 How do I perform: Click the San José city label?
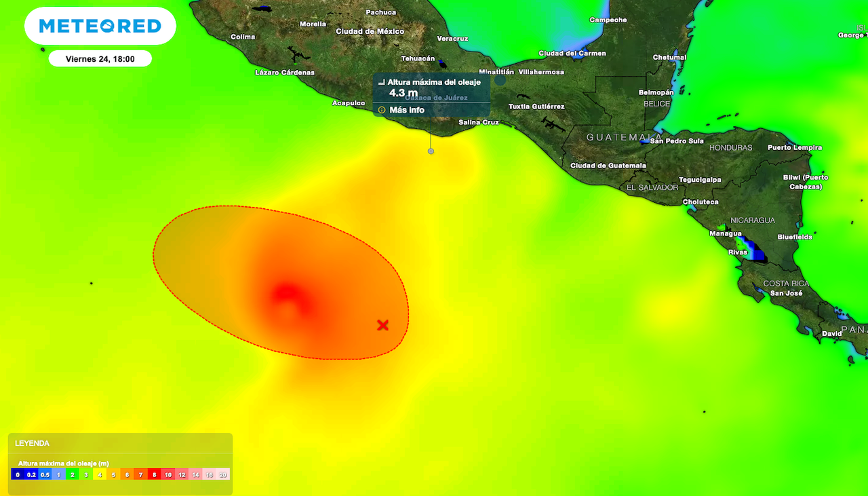pos(786,293)
